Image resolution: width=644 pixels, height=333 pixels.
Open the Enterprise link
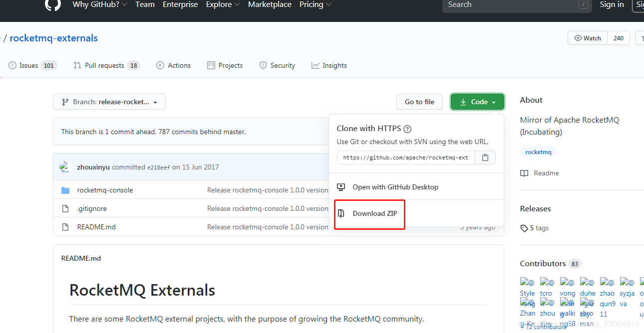tap(180, 4)
